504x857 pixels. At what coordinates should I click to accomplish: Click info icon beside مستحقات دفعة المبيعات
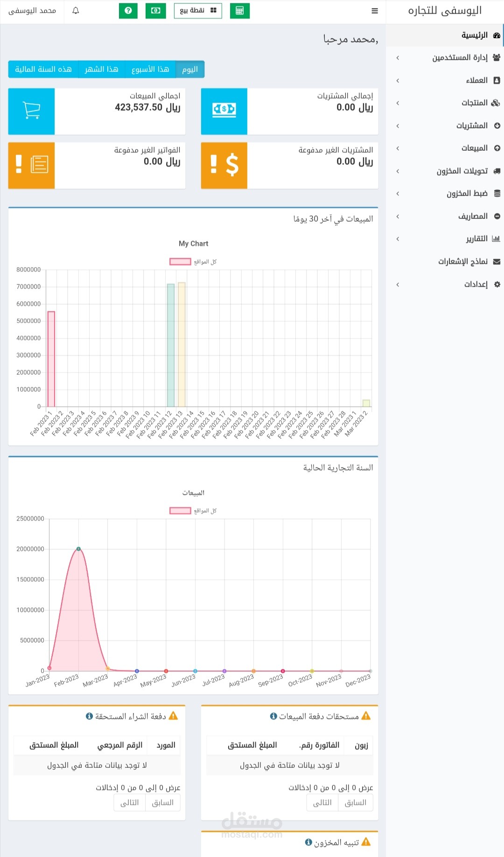pos(273,716)
